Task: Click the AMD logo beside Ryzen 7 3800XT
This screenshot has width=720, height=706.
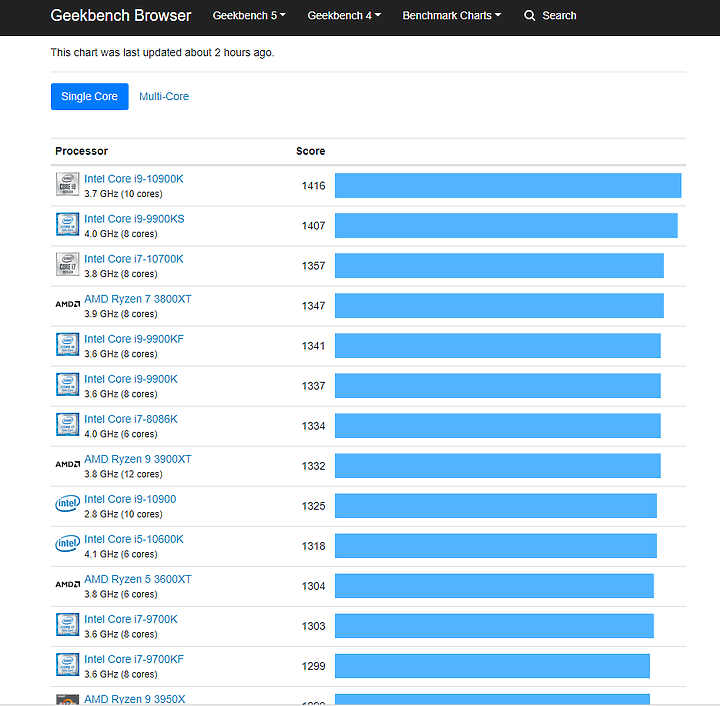Action: [x=68, y=304]
